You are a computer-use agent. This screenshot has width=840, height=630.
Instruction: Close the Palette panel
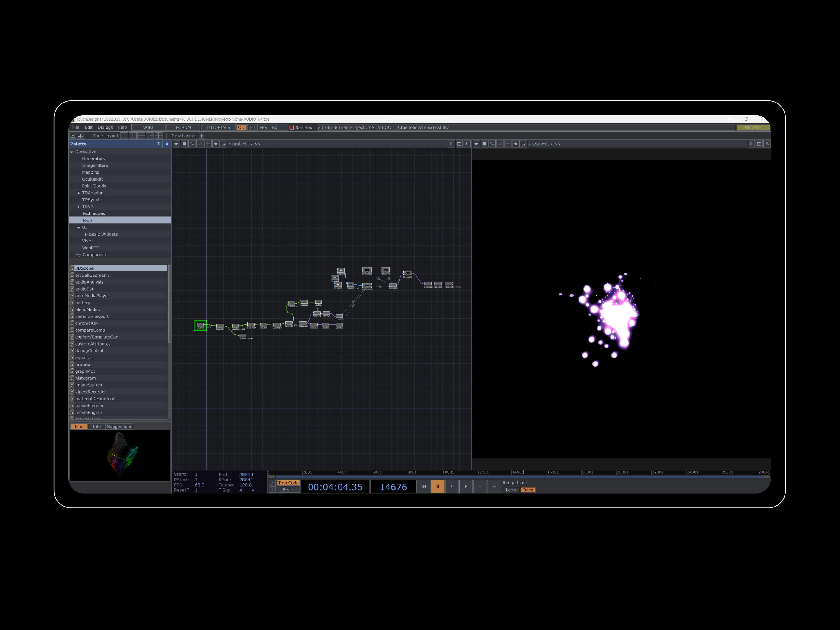pos(167,144)
